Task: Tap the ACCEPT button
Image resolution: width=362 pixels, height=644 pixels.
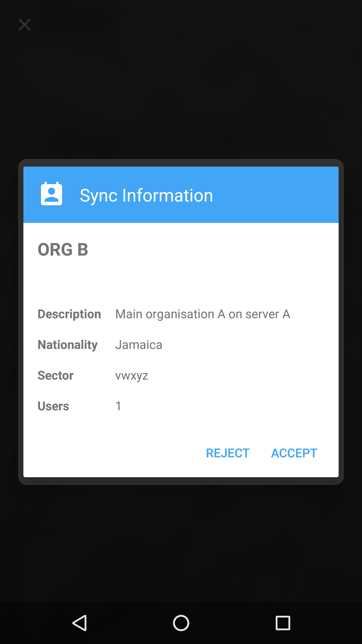Action: click(x=294, y=453)
